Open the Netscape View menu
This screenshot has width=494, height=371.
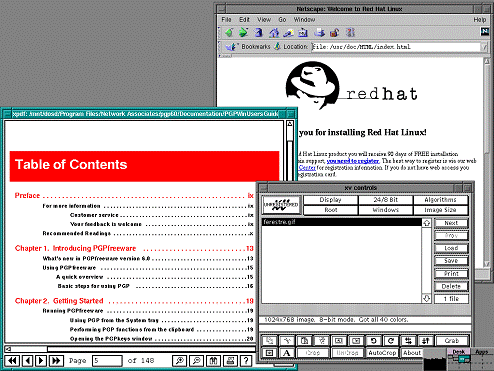click(x=264, y=20)
